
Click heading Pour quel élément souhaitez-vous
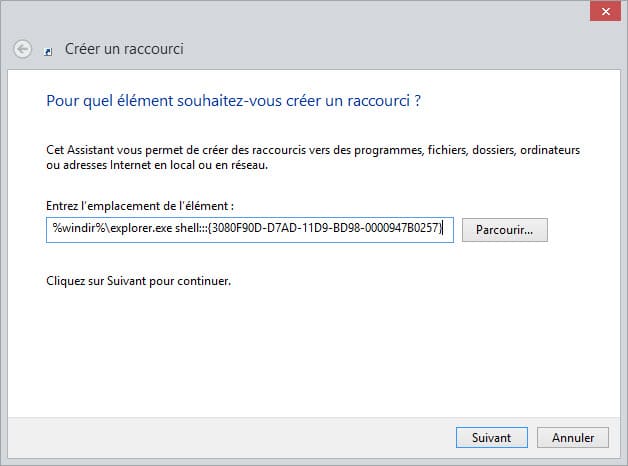click(x=233, y=101)
